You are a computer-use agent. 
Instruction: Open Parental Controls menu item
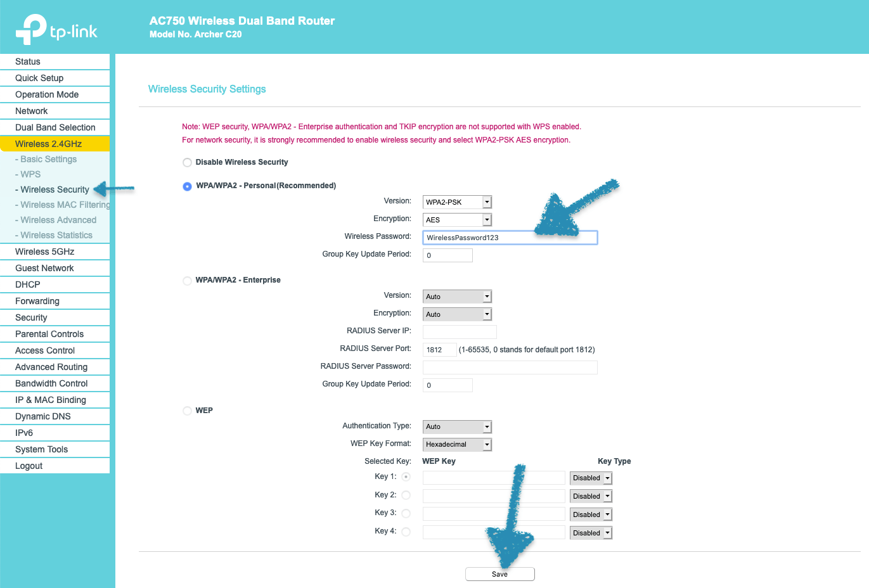[49, 334]
